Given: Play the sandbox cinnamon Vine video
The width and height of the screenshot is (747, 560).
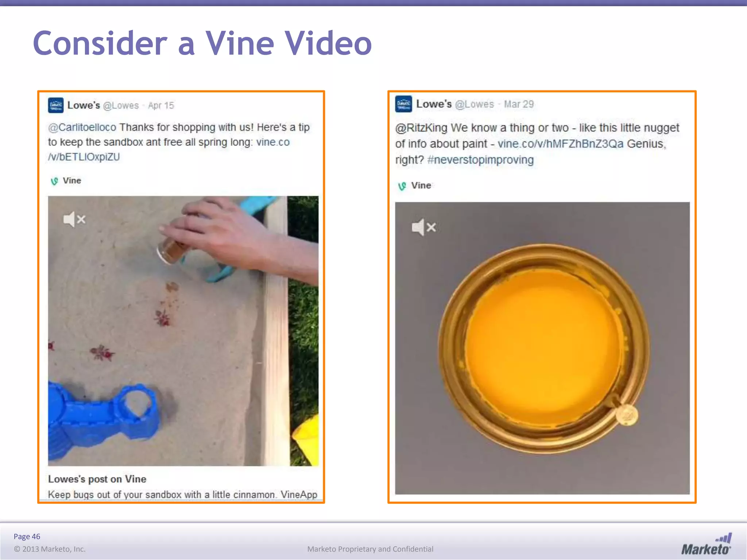Looking at the screenshot, I should click(x=183, y=331).
